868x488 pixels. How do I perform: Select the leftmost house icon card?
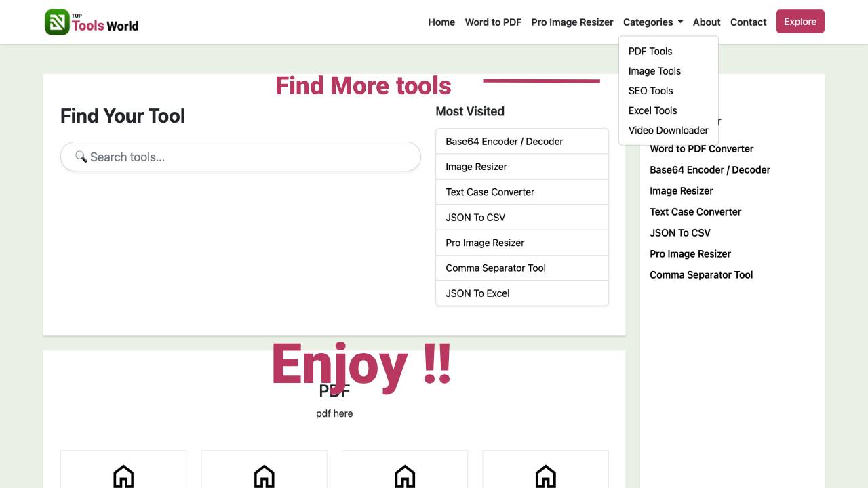click(x=123, y=475)
